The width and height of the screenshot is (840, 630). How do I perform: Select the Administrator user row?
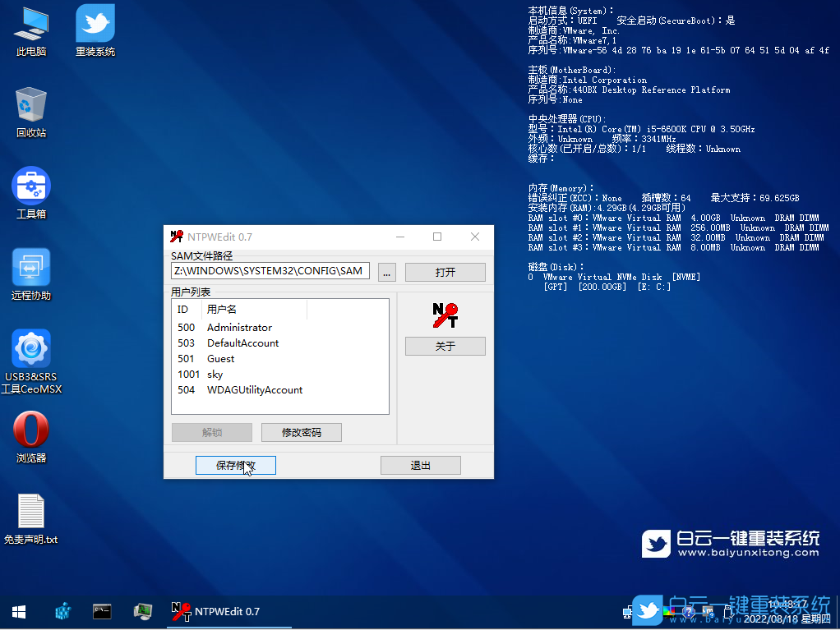[238, 328]
